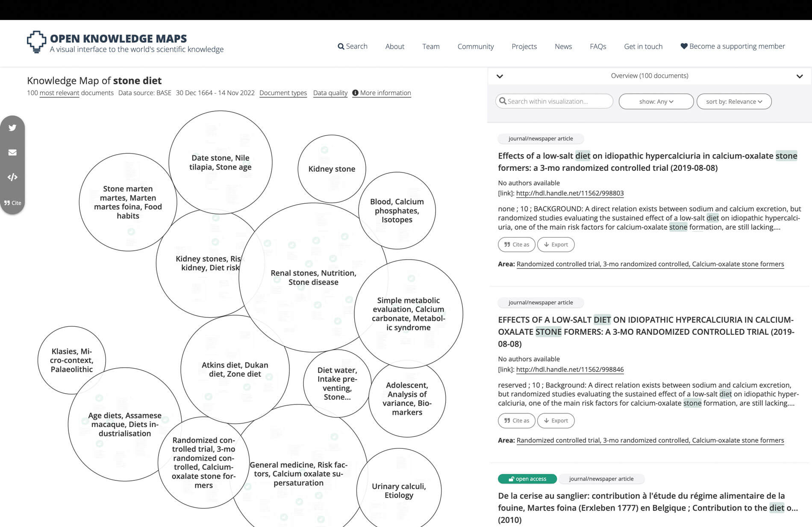Viewport: 812px width, 527px height.
Task: Click 'Cite as' on the second article
Action: click(516, 421)
